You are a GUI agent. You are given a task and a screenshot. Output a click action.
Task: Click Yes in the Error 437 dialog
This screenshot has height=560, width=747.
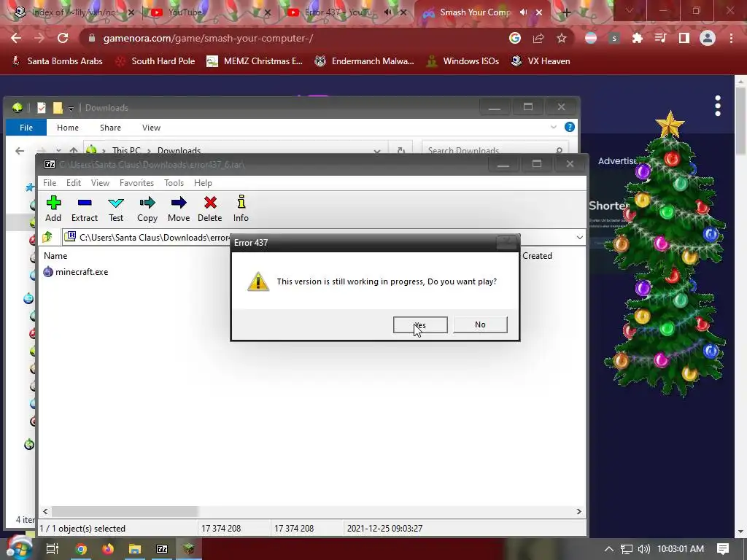420,324
